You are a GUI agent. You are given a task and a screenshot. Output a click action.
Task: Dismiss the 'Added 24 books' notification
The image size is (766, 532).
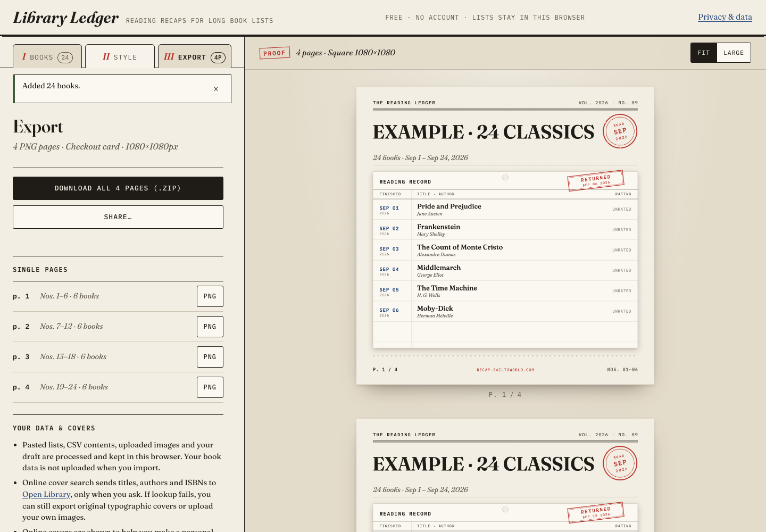[x=216, y=89]
